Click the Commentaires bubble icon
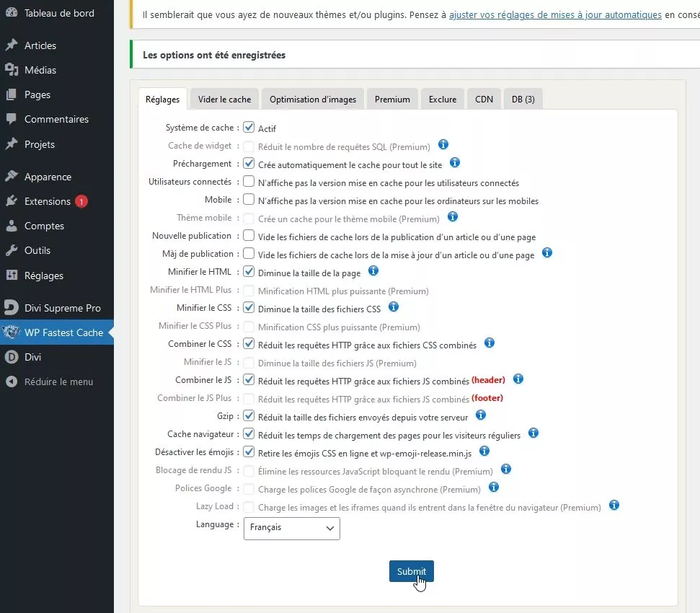The height and width of the screenshot is (613, 700). click(11, 119)
